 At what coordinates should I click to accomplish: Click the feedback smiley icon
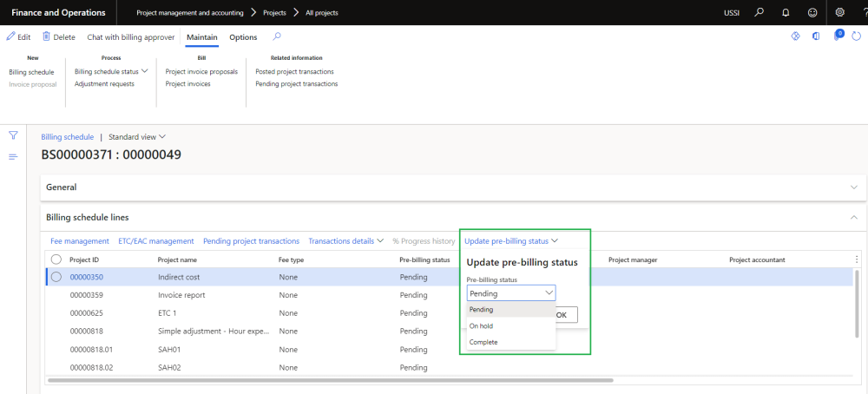click(812, 13)
